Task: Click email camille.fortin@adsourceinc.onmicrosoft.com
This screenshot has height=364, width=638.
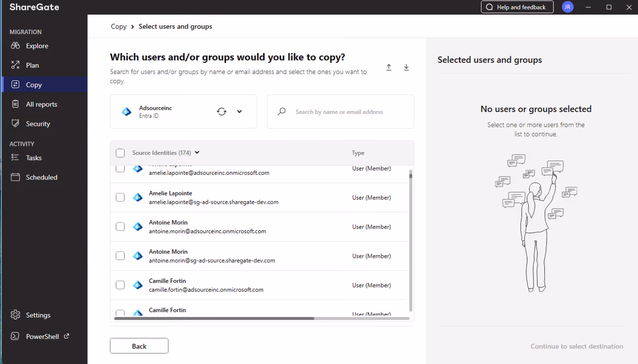Action: [206, 290]
